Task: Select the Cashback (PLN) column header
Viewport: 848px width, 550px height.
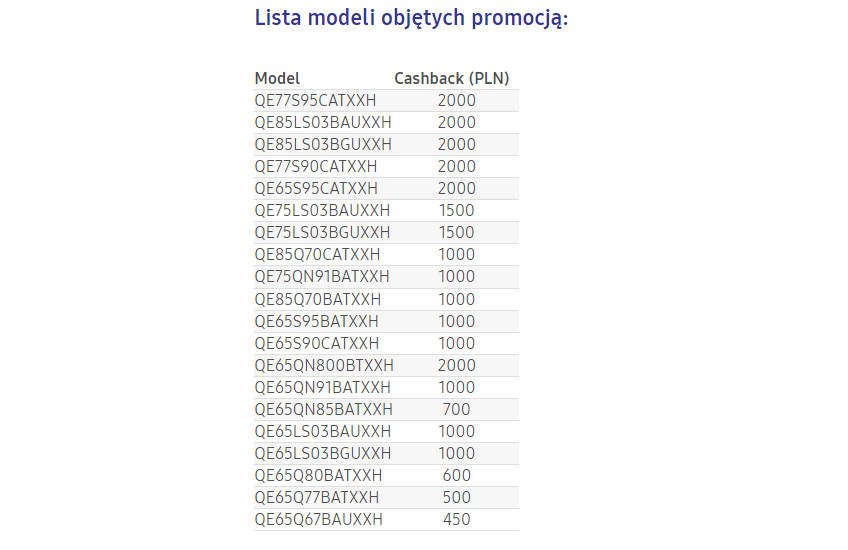Action: point(452,78)
